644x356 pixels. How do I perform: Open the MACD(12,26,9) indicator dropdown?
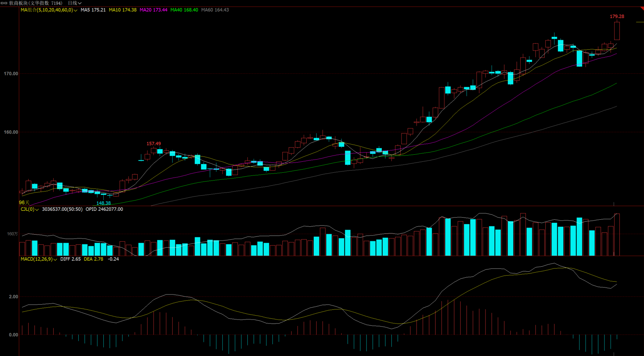pyautogui.click(x=39, y=259)
